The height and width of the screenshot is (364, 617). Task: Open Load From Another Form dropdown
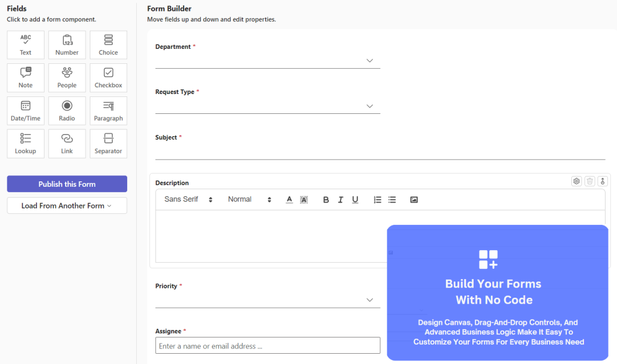pyautogui.click(x=67, y=206)
